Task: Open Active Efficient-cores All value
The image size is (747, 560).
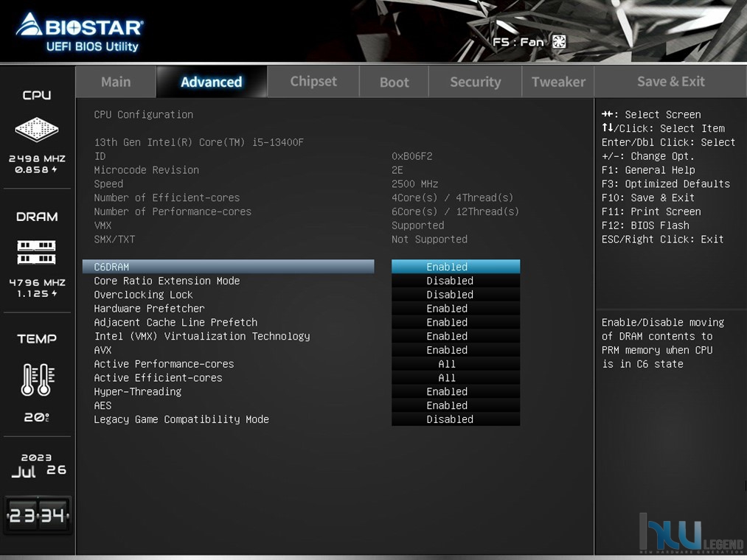Action: (456, 377)
